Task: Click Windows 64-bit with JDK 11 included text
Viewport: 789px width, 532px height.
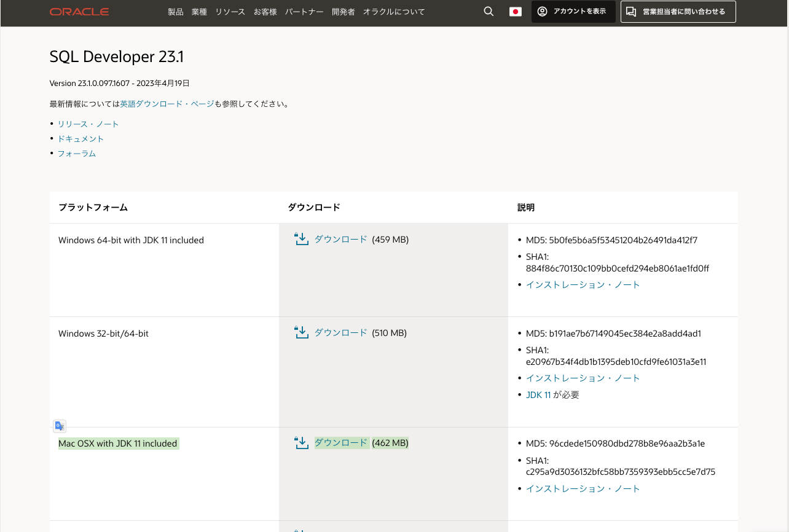Action: 131,240
